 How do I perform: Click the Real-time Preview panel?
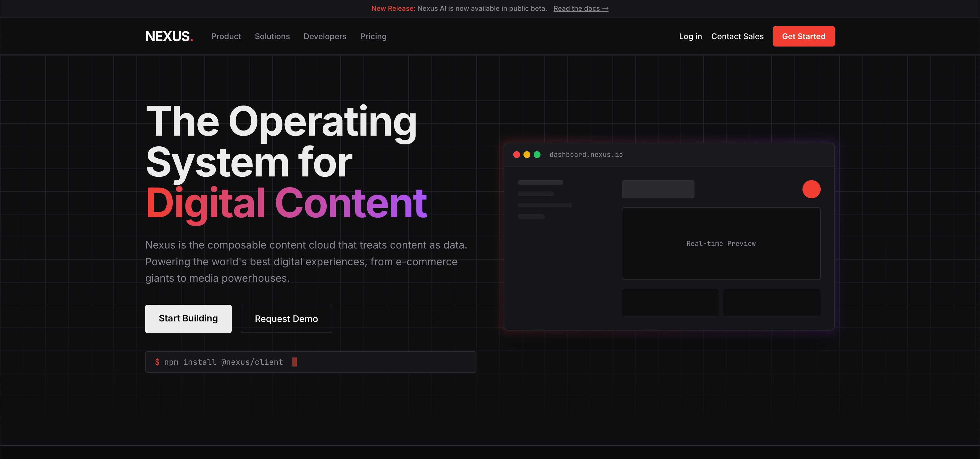[721, 244]
